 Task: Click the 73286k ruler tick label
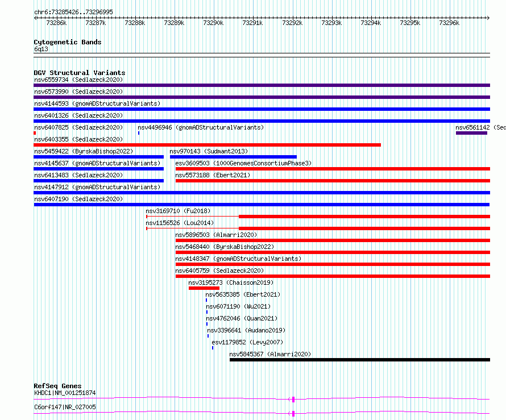pos(56,23)
